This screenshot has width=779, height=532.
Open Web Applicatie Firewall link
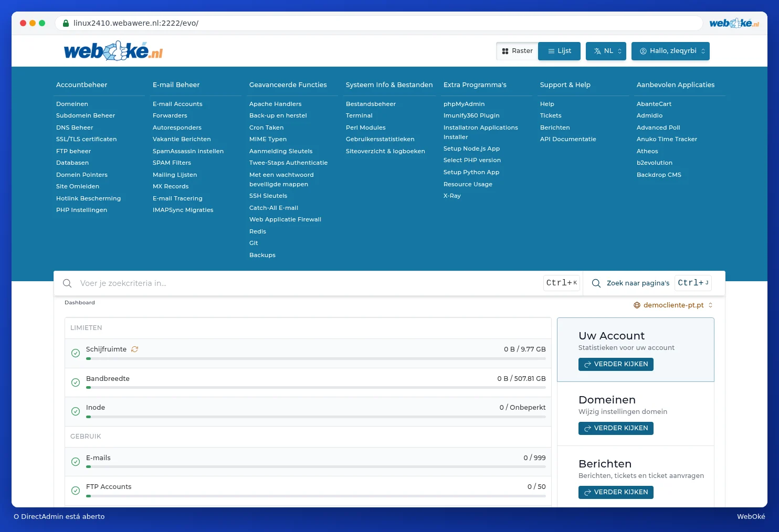click(x=285, y=219)
